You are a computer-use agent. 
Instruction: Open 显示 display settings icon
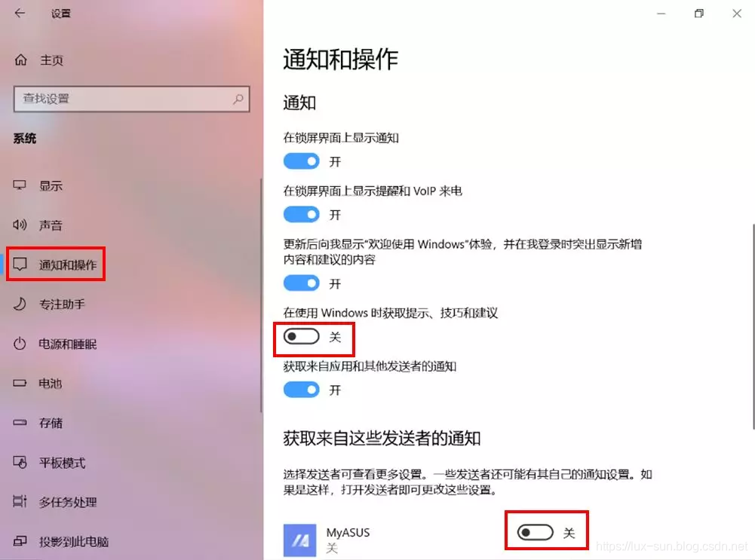click(x=20, y=185)
